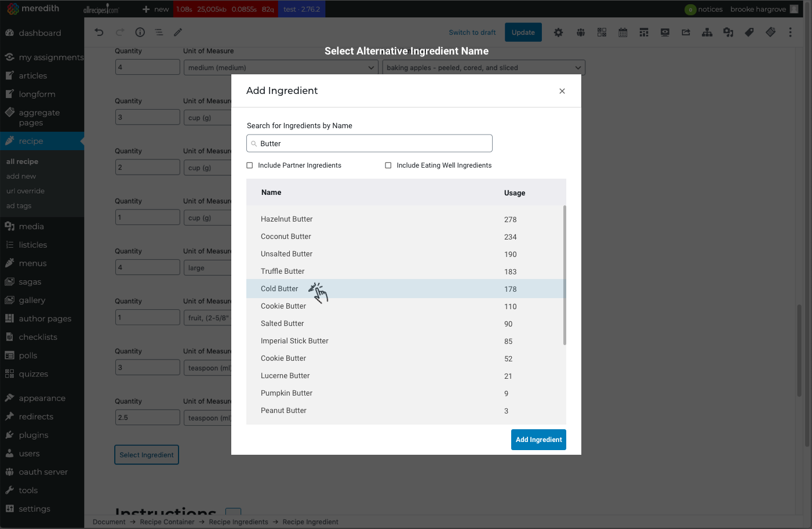The width and height of the screenshot is (812, 529).
Task: Click the brooke hargrove user avatar
Action: [x=794, y=9]
